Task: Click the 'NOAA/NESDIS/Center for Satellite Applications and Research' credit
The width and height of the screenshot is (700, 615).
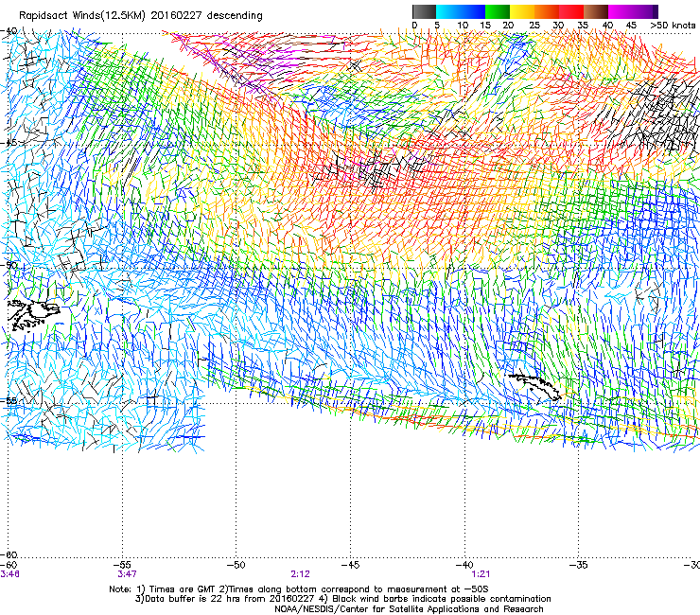Action: click(x=409, y=609)
